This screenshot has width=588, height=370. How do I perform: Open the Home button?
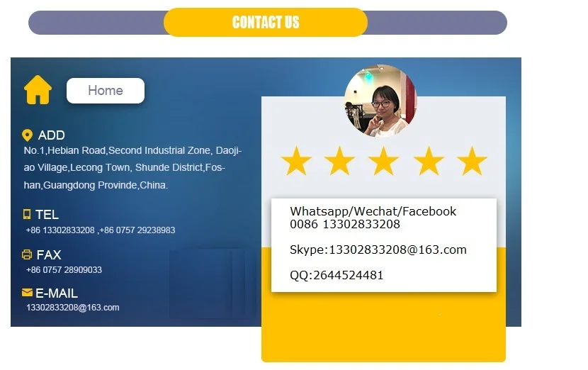106,91
